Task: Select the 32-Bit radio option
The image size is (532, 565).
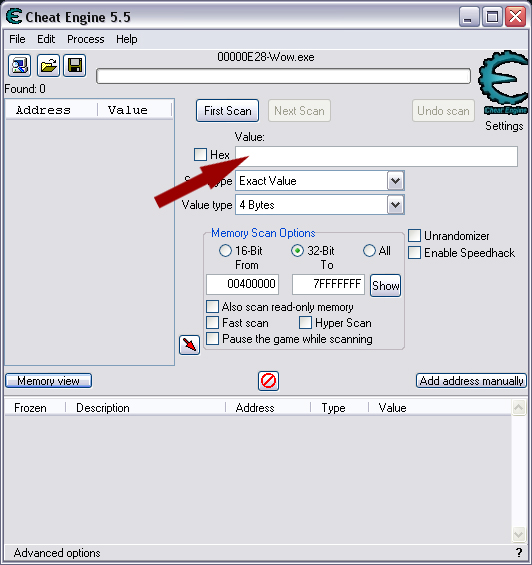Action: (x=297, y=250)
